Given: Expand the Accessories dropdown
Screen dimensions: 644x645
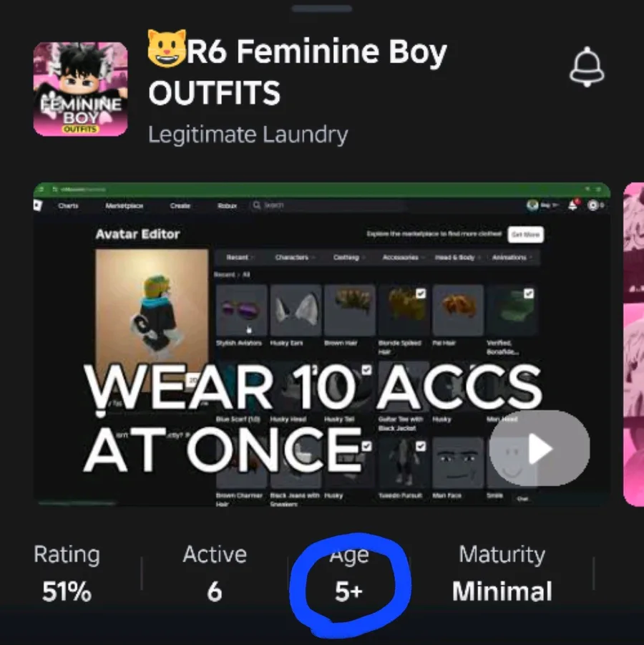Looking at the screenshot, I should (403, 258).
